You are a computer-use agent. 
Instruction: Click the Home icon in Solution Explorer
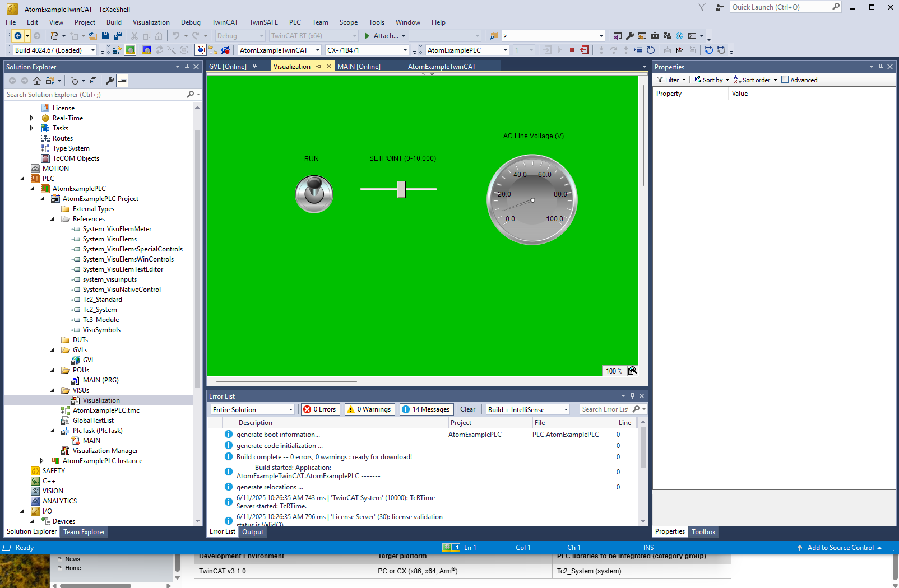pos(37,81)
